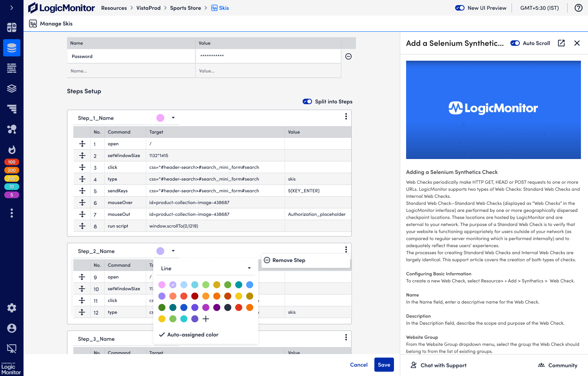The image size is (588, 376).
Task: Open the Skis breadcrumb link
Action: pos(224,7)
